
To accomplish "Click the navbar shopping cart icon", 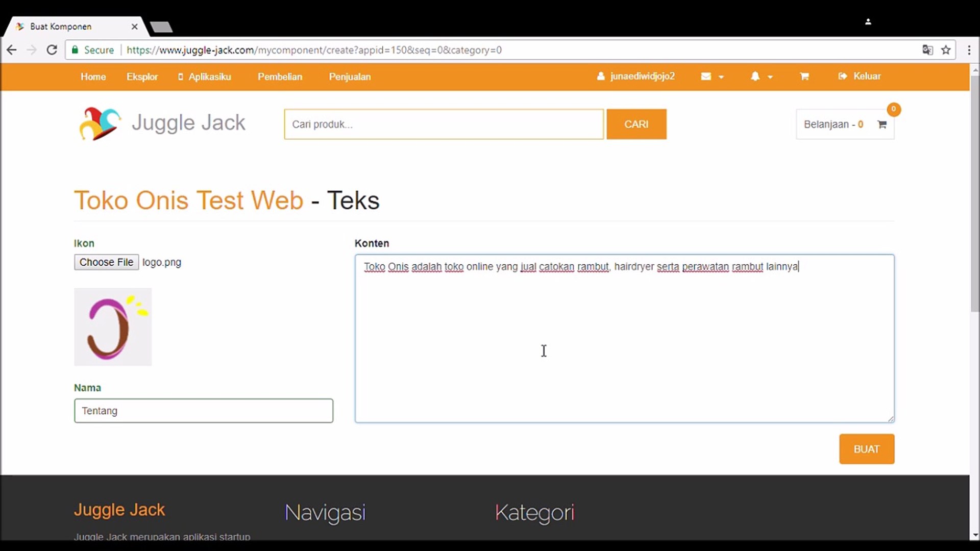I will pyautogui.click(x=804, y=77).
